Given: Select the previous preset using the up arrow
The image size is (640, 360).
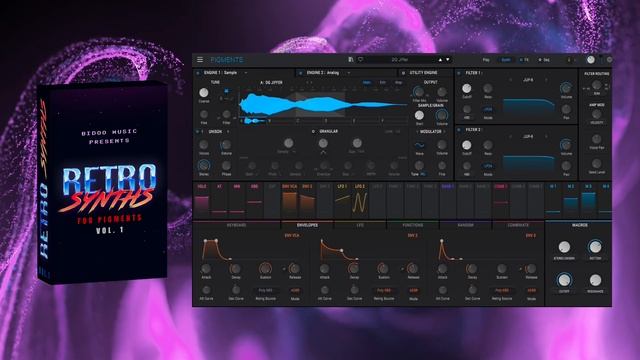Looking at the screenshot, I should click(440, 60).
